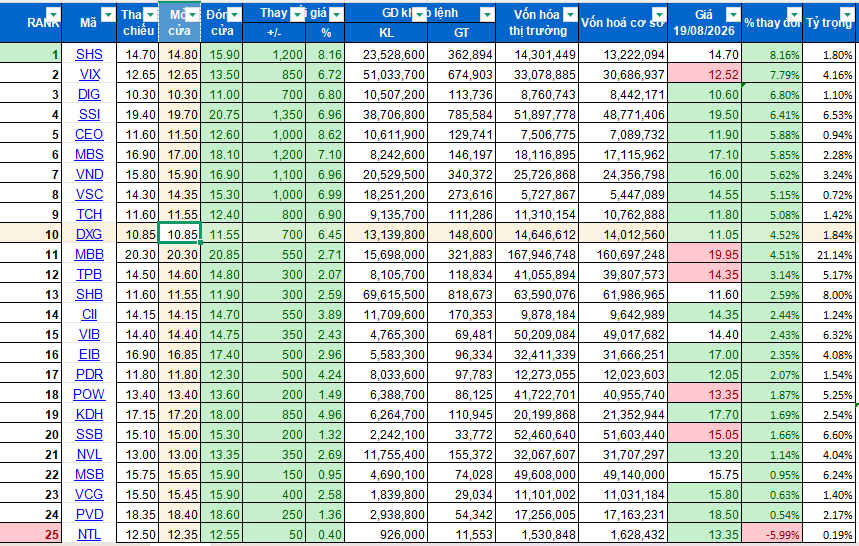859x546 pixels.
Task: Select the NTL volume cell 926,000
Action: pos(386,534)
